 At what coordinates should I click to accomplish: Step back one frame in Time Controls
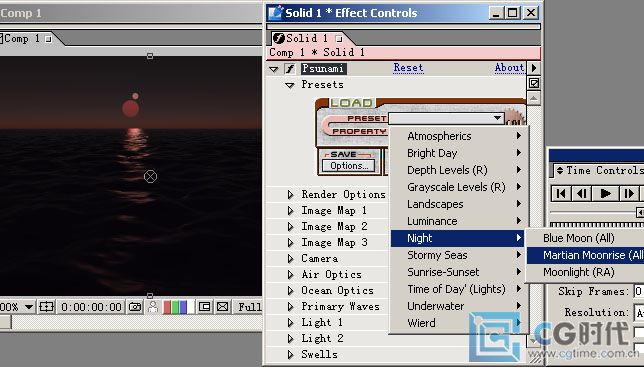click(x=581, y=193)
